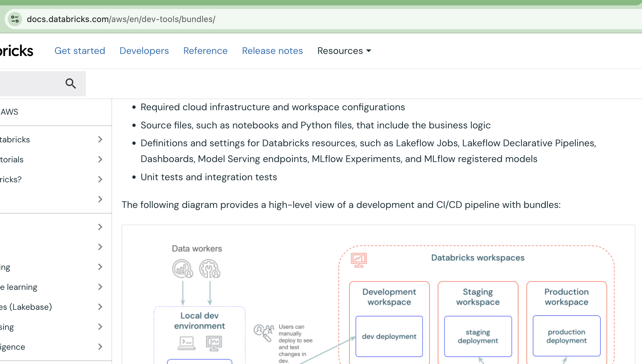The width and height of the screenshot is (642, 364).
Task: Expand the machine learning sidebar section
Action: (x=100, y=287)
